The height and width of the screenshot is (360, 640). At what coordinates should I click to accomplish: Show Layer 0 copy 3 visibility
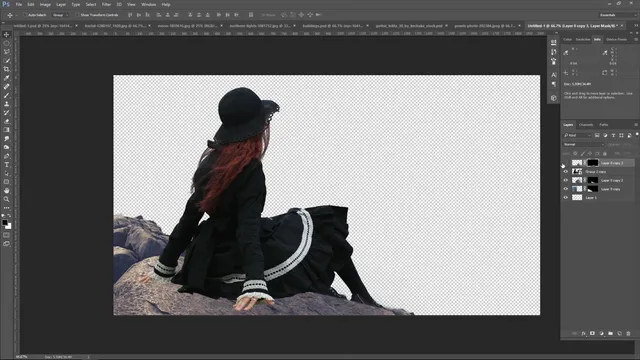click(x=566, y=163)
